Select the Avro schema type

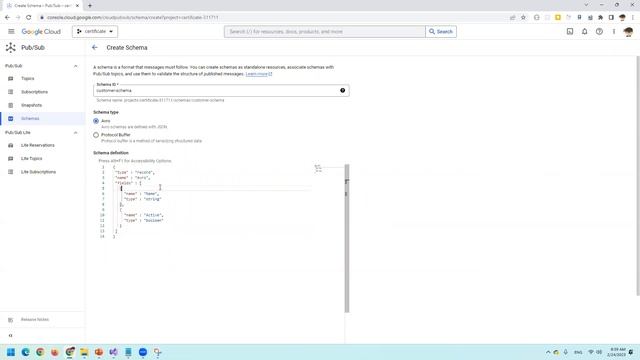pyautogui.click(x=96, y=121)
